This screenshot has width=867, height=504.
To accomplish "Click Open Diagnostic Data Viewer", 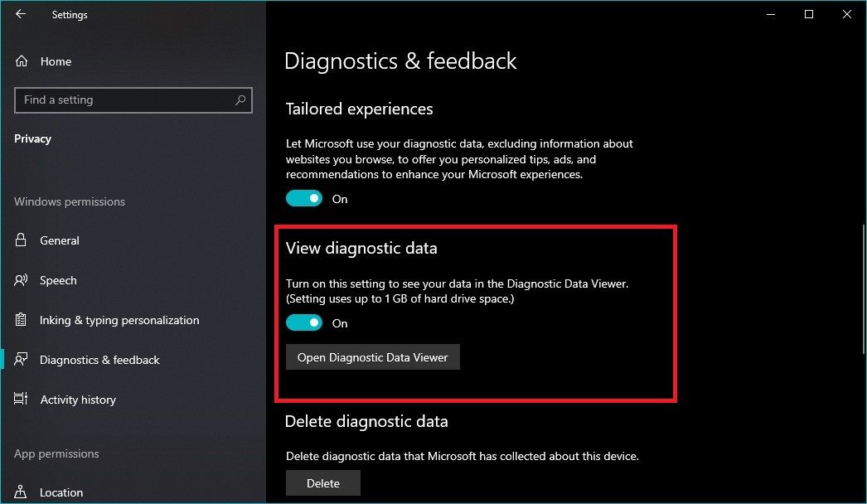I will (372, 356).
